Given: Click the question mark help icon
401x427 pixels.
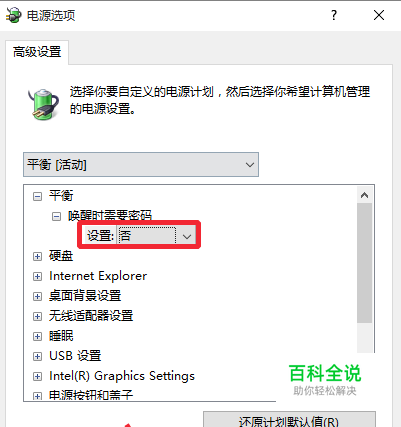Looking at the screenshot, I should pos(334,15).
